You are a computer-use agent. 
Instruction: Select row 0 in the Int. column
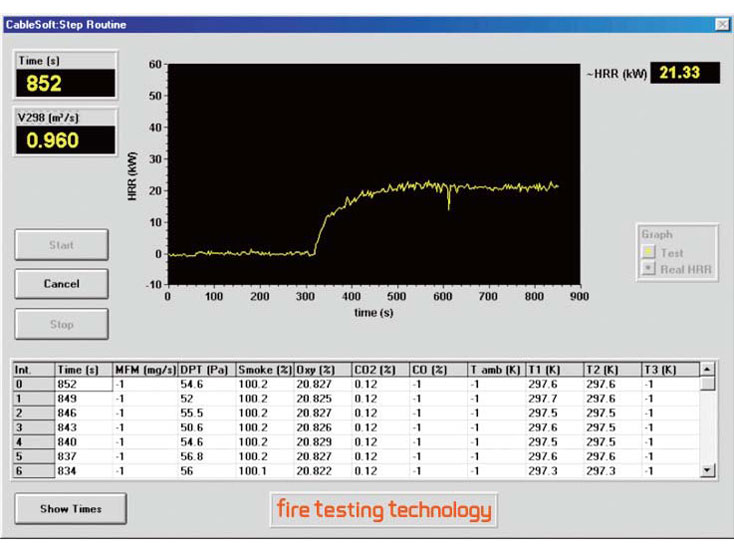click(x=32, y=384)
